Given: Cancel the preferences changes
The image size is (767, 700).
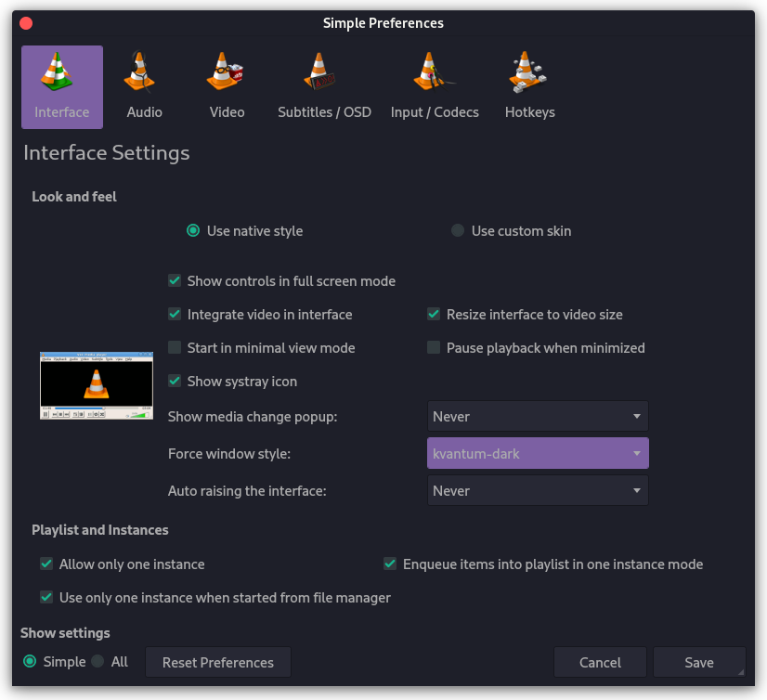Looking at the screenshot, I should coord(600,662).
